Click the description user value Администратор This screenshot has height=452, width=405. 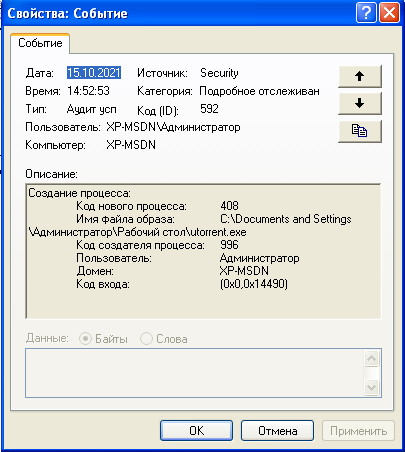(260, 258)
